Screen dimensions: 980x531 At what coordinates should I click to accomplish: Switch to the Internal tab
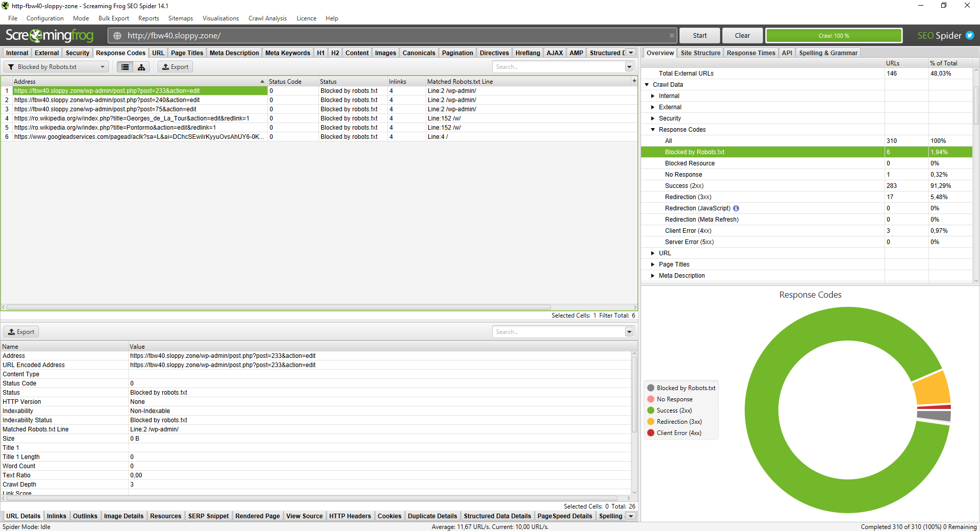(x=17, y=53)
